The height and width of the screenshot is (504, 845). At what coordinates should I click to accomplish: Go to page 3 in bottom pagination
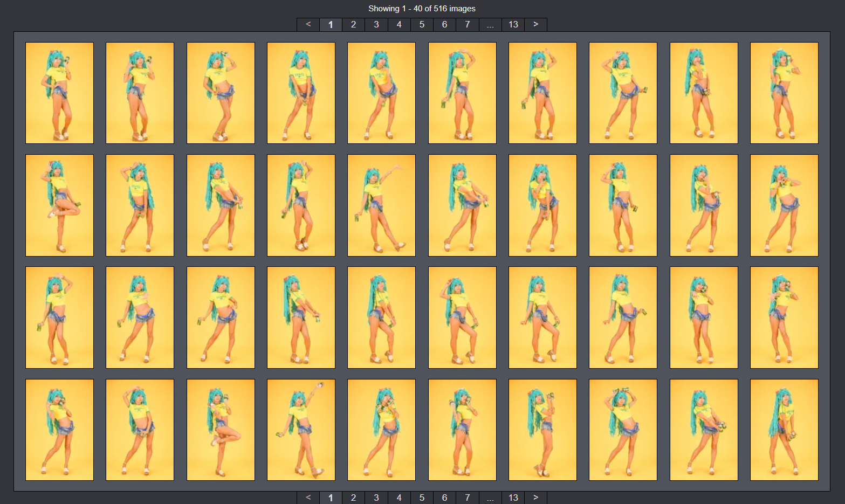pyautogui.click(x=376, y=498)
